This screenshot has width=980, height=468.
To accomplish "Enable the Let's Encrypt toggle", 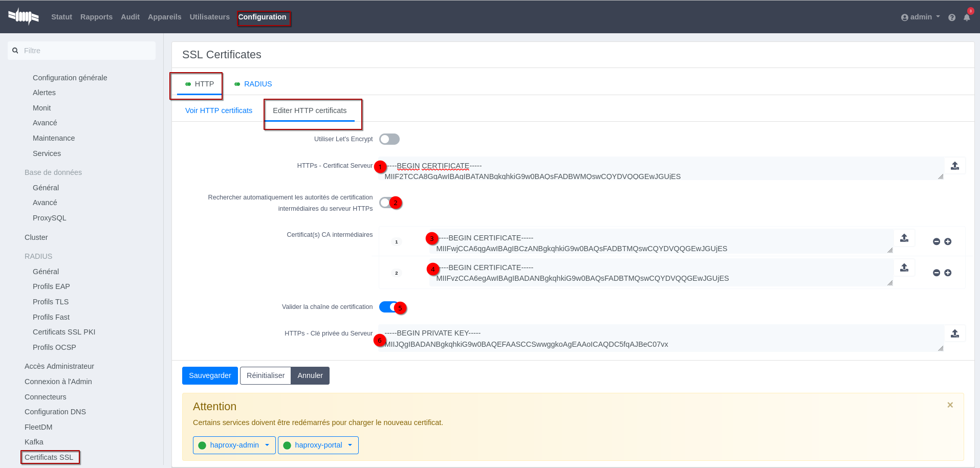I will point(389,140).
